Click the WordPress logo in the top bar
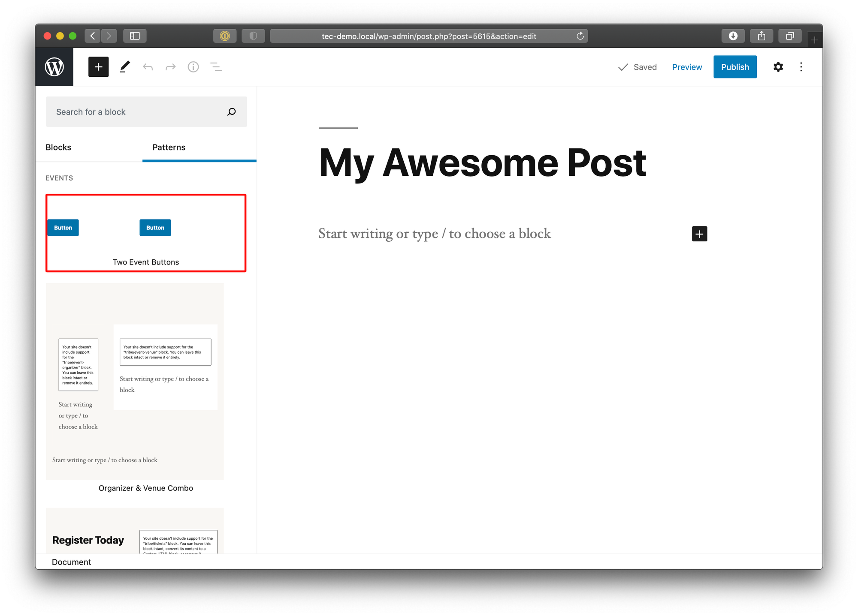Viewport: 858px width, 616px height. pyautogui.click(x=54, y=66)
